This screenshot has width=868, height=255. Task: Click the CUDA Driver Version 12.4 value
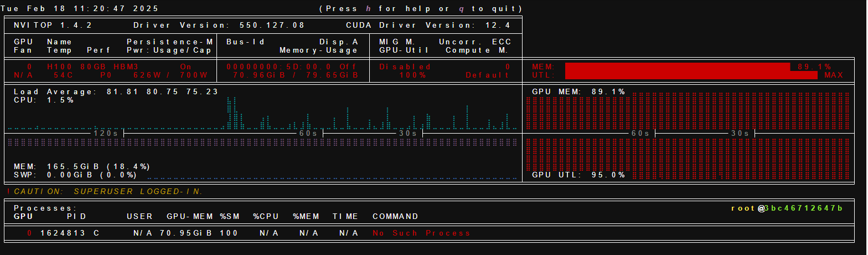tap(497, 25)
